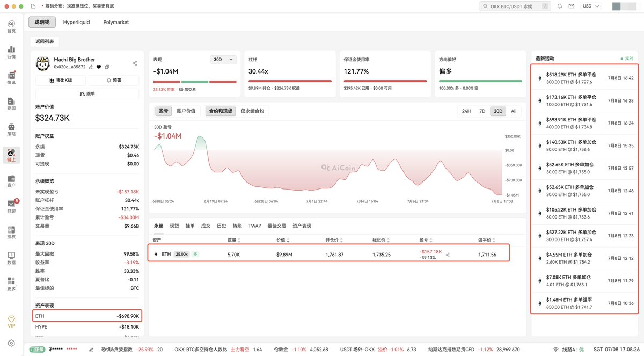
Task: Open the 现货 spot tab
Action: pos(174,226)
